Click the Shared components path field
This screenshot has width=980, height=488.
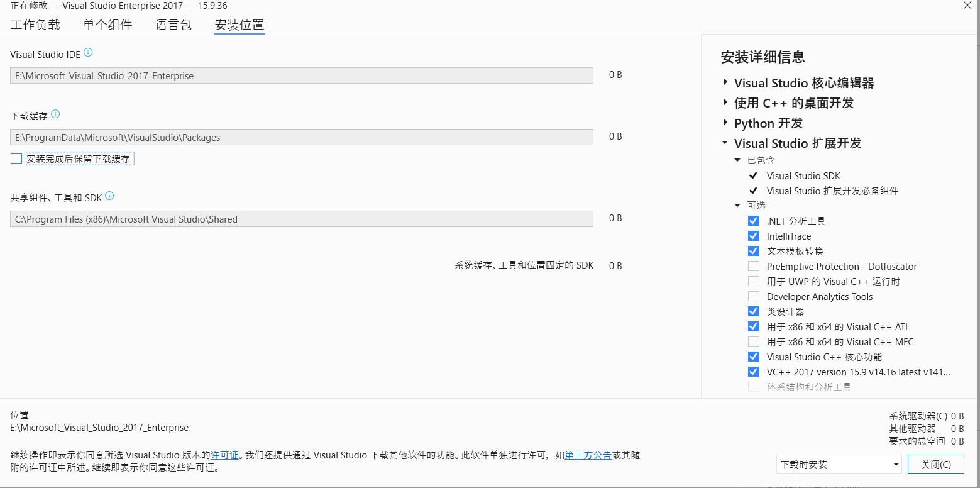302,219
